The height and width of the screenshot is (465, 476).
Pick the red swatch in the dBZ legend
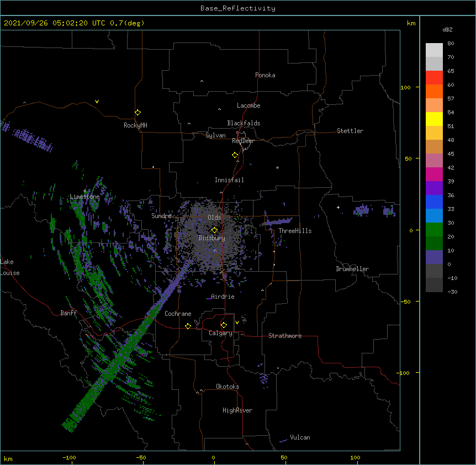[434, 77]
